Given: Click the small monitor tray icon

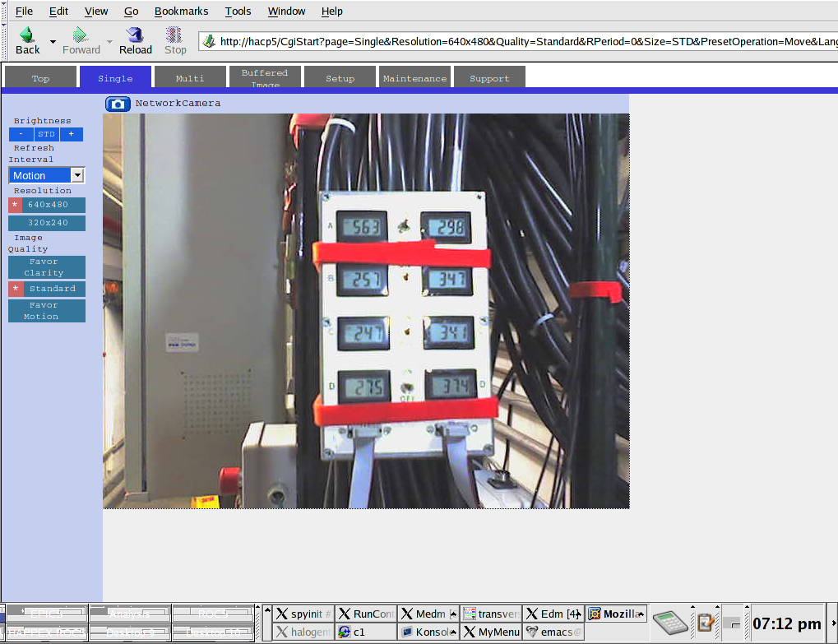Looking at the screenshot, I should coord(734,623).
